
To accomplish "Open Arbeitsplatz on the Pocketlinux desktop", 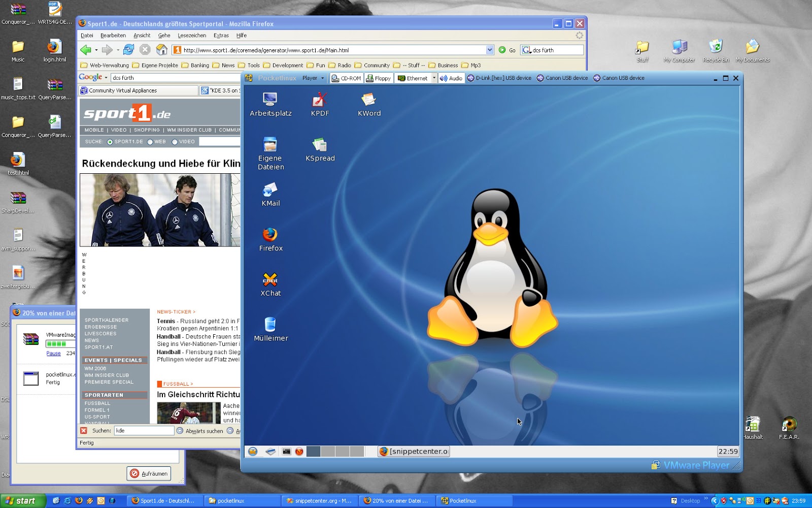I will 269,99.
